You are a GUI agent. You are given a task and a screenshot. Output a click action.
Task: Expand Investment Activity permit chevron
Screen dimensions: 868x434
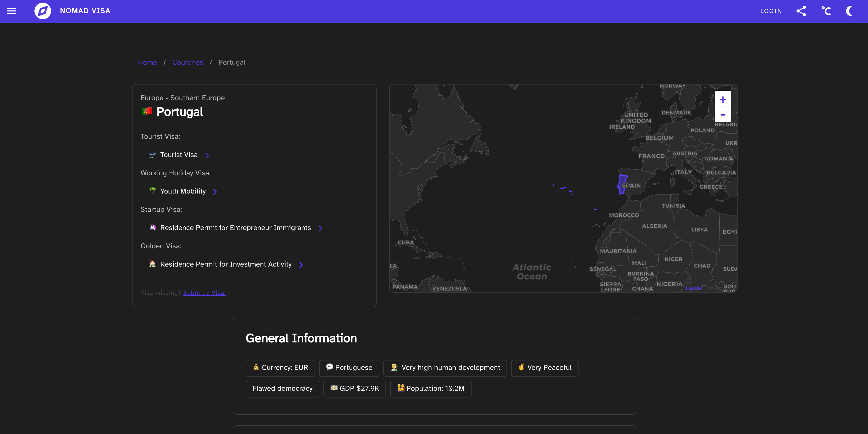pos(301,265)
